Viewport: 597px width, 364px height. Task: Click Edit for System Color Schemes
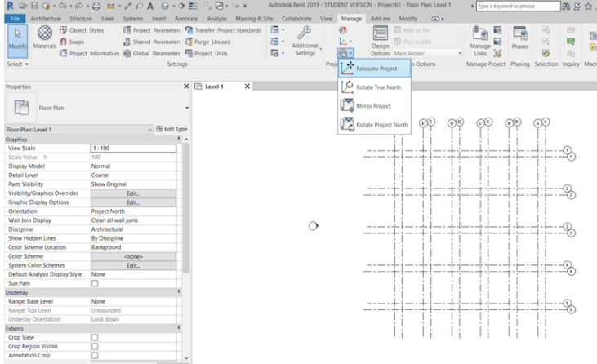click(x=133, y=265)
